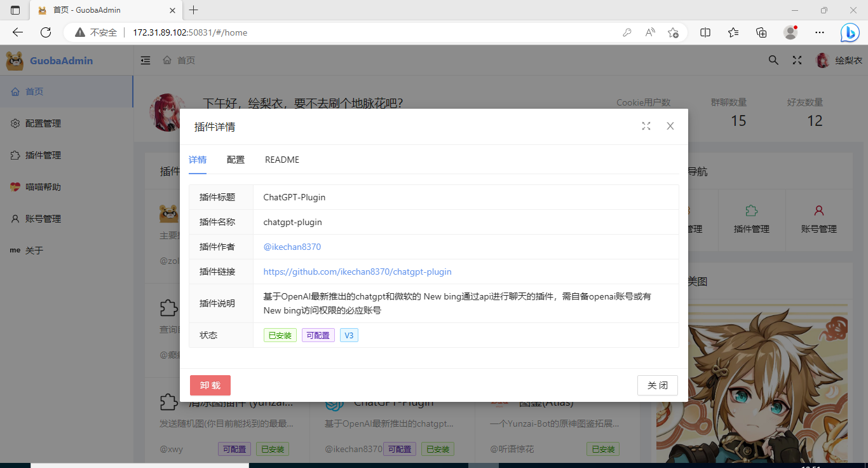Click the fullscreen icon in plugin details dialog
The width and height of the screenshot is (868, 468).
[x=646, y=126]
